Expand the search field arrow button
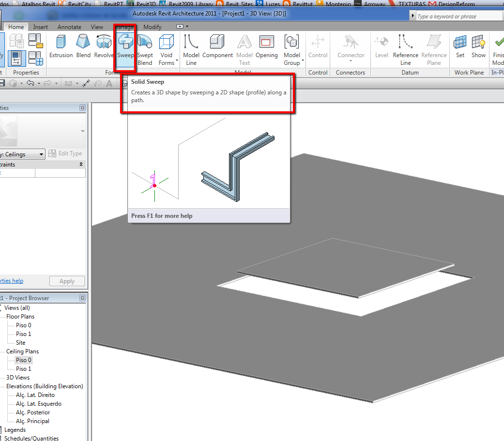The width and height of the screenshot is (504, 441). click(x=412, y=16)
